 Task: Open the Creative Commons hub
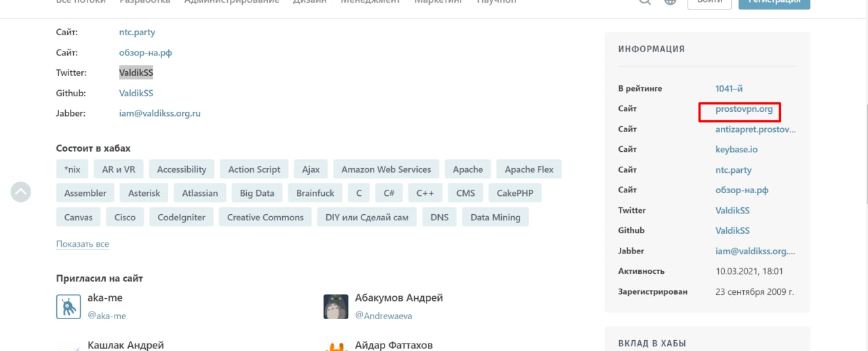(265, 218)
